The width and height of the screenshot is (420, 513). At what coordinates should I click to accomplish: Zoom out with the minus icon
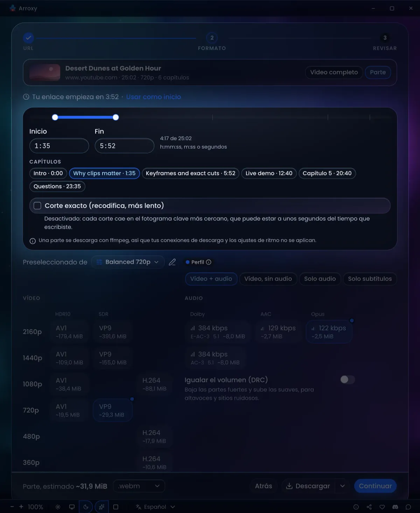coord(12,507)
